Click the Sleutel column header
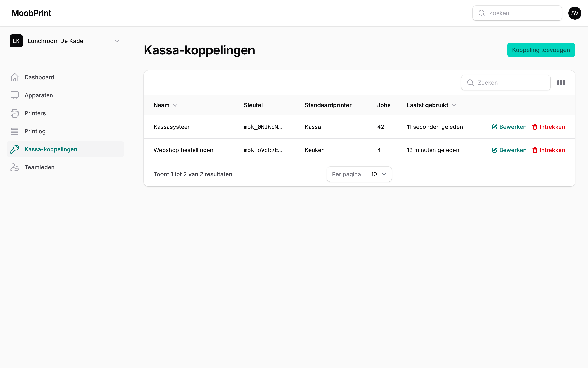The image size is (588, 368). tap(253, 105)
